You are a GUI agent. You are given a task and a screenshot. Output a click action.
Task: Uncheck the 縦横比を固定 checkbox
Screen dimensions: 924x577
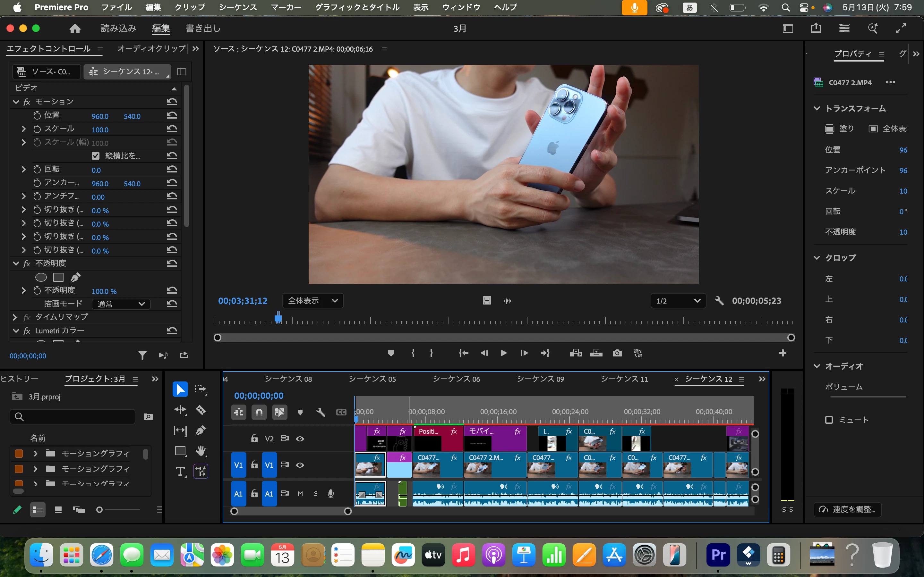(96, 156)
